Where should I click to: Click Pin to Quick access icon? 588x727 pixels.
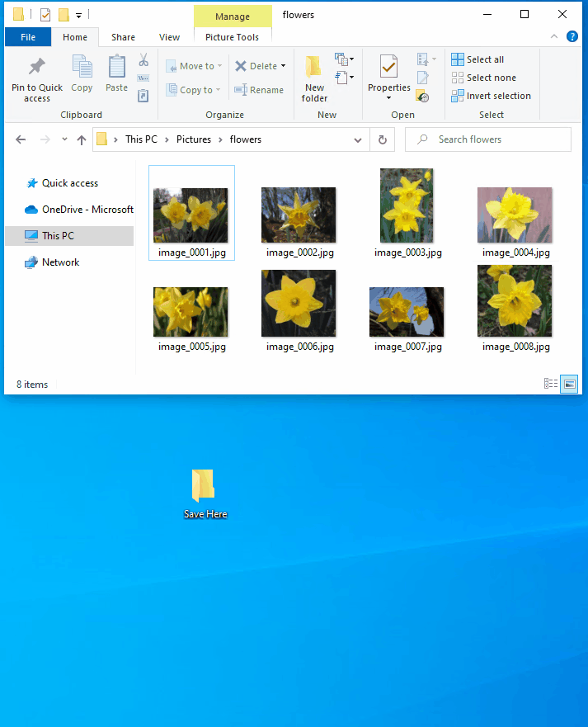pyautogui.click(x=36, y=68)
